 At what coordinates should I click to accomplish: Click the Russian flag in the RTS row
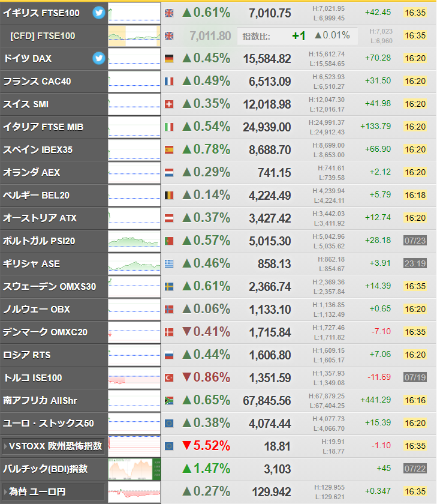(x=169, y=355)
